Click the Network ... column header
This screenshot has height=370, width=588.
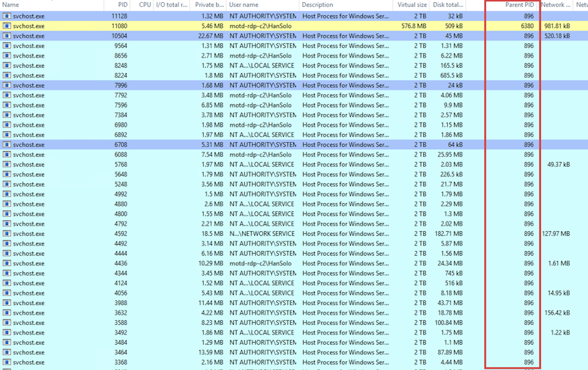click(x=556, y=5)
